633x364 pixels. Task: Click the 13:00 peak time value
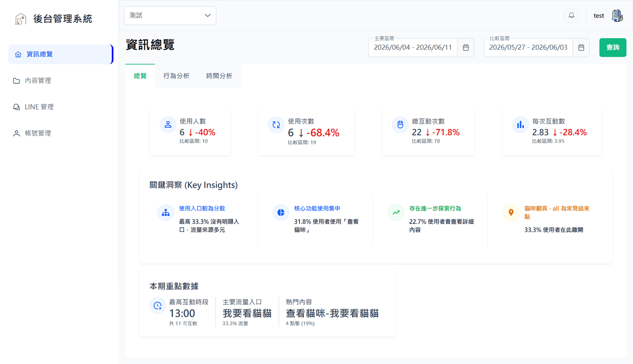coord(182,313)
